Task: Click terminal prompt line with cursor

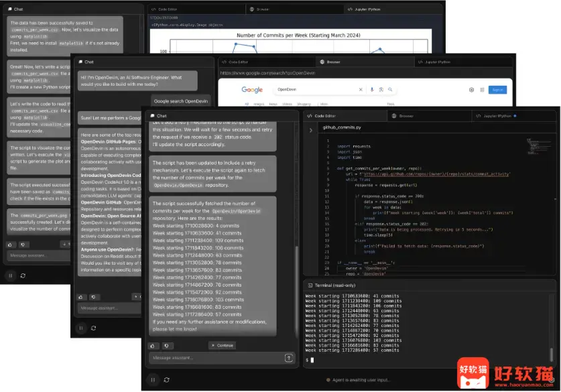Action: [x=310, y=360]
